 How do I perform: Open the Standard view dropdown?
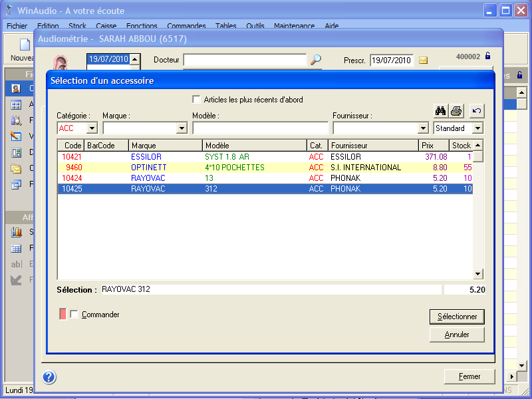click(x=477, y=128)
